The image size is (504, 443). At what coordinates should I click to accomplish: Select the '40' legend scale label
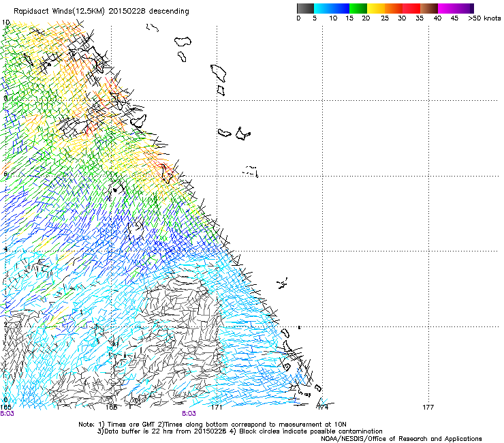click(437, 18)
